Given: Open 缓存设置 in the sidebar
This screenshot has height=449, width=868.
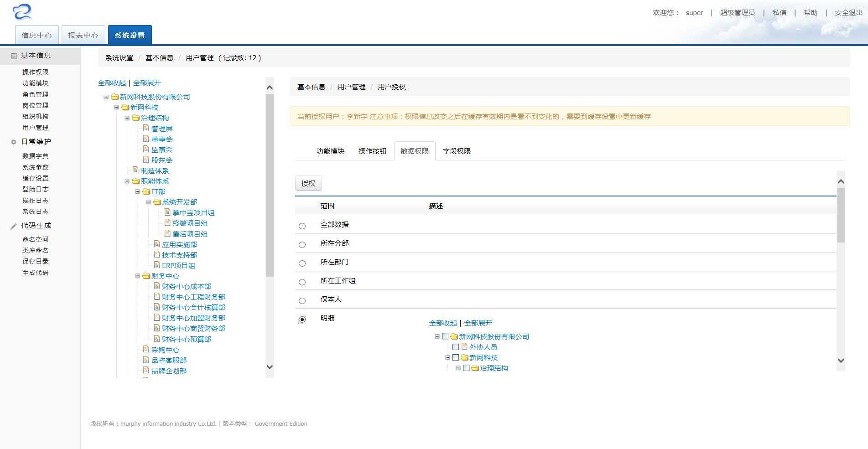Looking at the screenshot, I should click(x=35, y=178).
